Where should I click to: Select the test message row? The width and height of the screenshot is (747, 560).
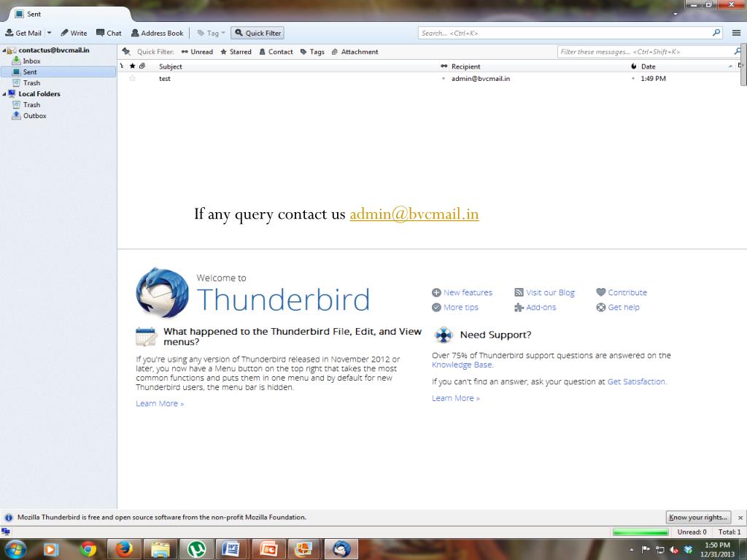429,79
